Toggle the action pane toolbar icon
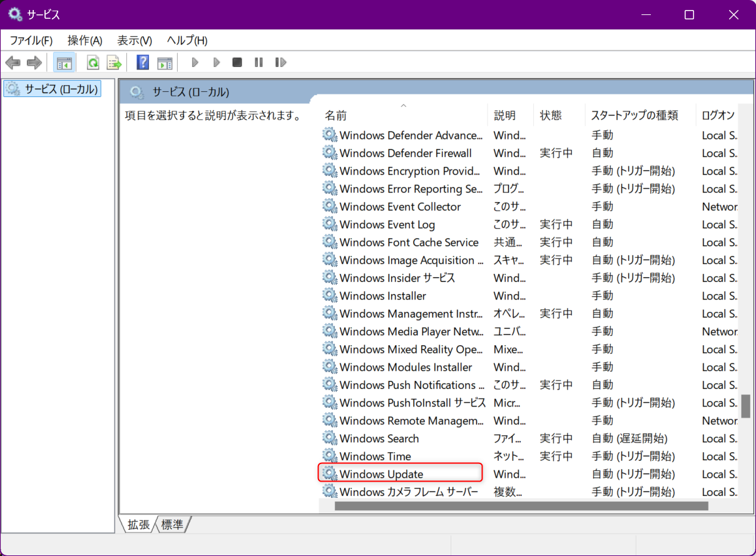Image resolution: width=756 pixels, height=556 pixels. 165,63
